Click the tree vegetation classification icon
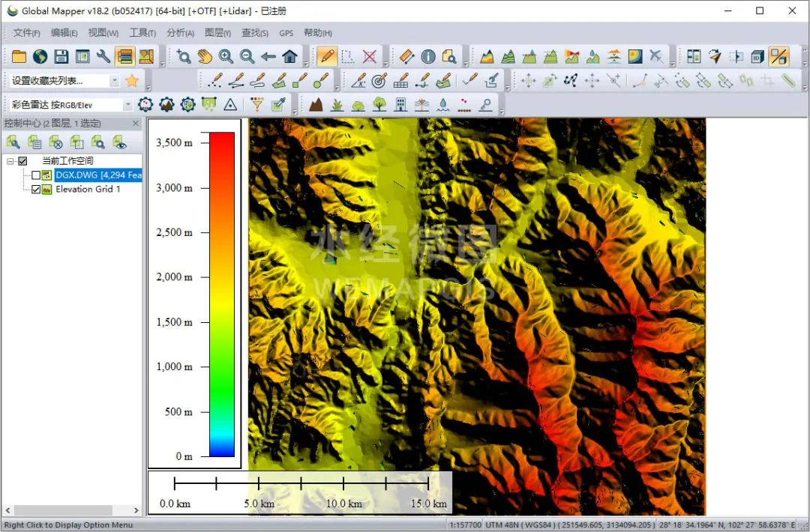The width and height of the screenshot is (810, 532). (379, 105)
